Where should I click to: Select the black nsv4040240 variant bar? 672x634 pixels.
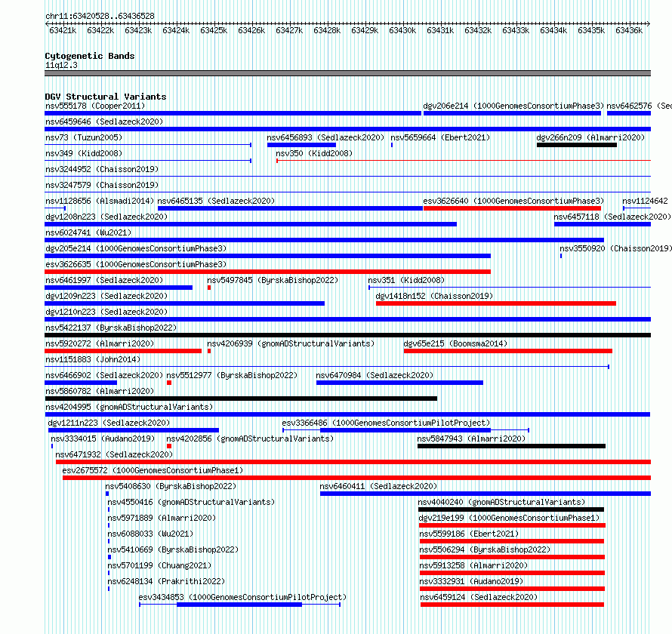click(511, 509)
